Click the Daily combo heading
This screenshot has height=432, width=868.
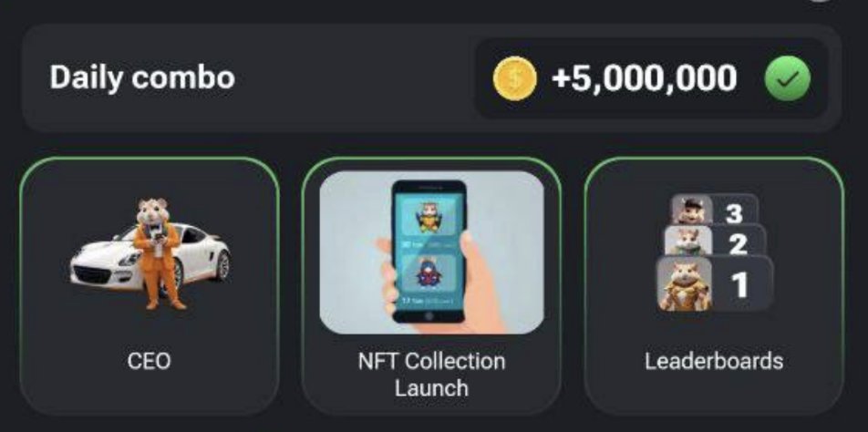coord(142,77)
